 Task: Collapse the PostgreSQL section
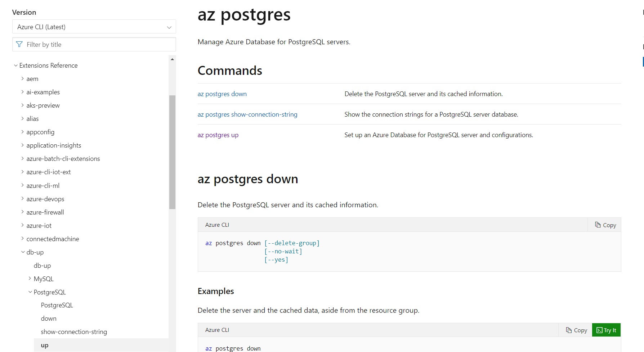(x=30, y=292)
